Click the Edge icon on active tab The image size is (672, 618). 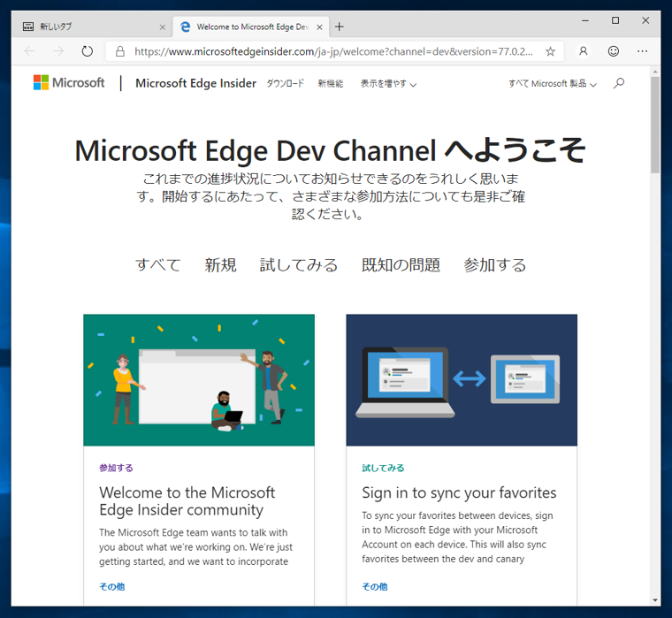pos(185,27)
